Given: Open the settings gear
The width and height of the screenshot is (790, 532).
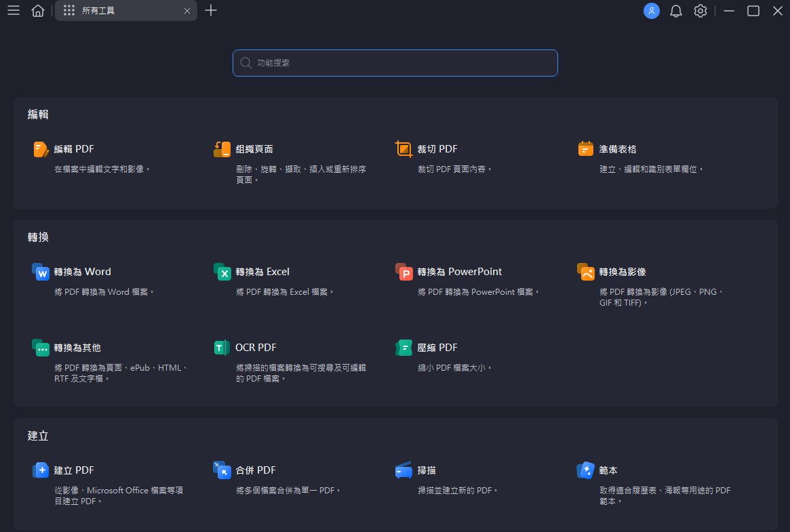Looking at the screenshot, I should tap(700, 11).
